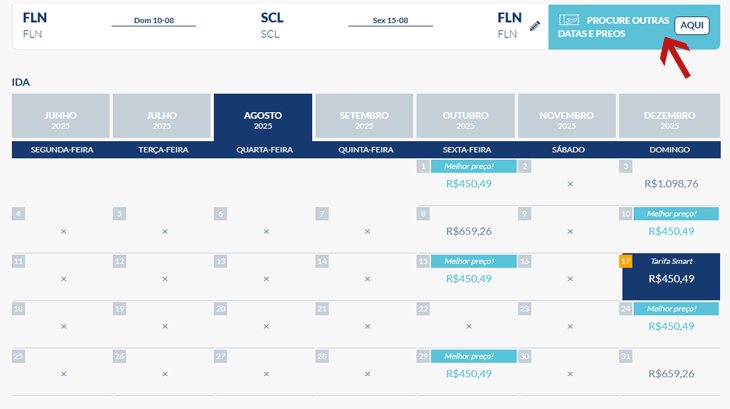730x409 pixels.
Task: Click the selected Tarifa Smart day 17
Action: click(671, 276)
